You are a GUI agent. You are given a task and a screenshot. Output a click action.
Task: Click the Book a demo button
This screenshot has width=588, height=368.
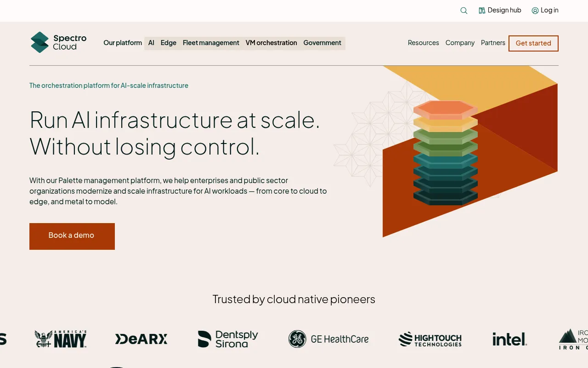click(72, 236)
